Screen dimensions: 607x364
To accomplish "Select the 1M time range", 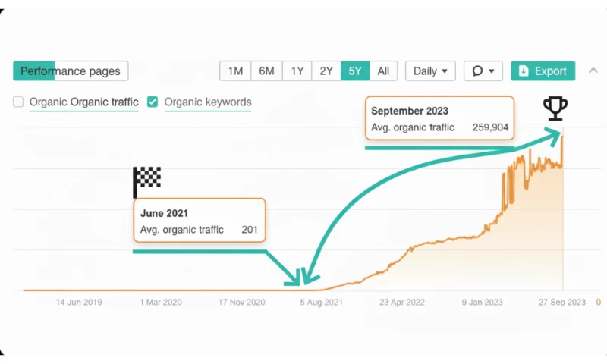I will 235,71.
